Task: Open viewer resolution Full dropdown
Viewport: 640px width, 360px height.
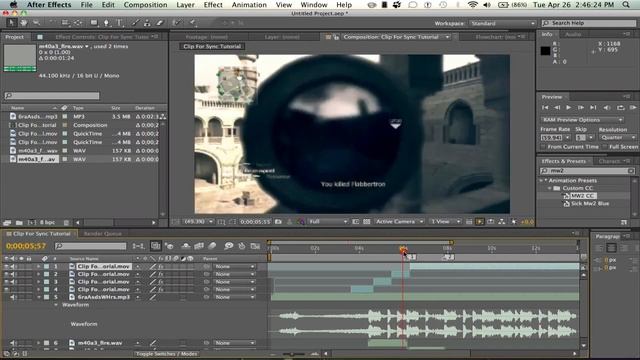Action: pos(328,222)
